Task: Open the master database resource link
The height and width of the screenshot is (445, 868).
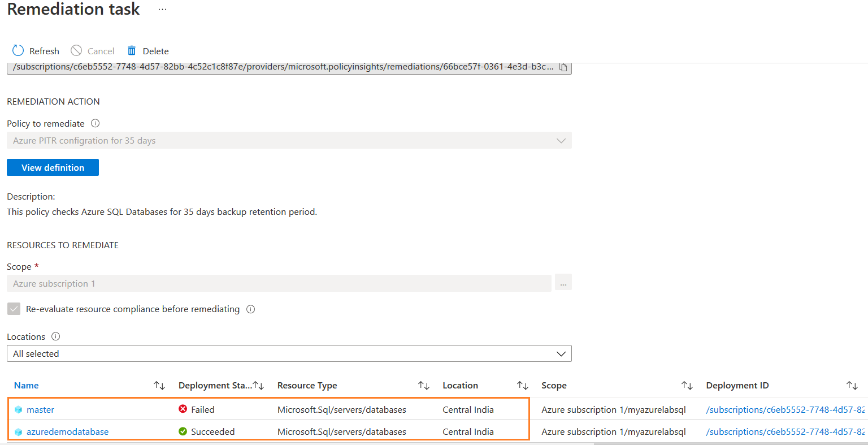Action: tap(40, 410)
